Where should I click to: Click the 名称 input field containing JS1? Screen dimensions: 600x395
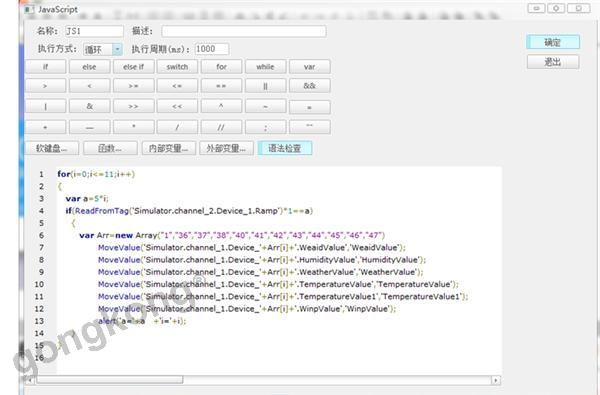[95, 31]
